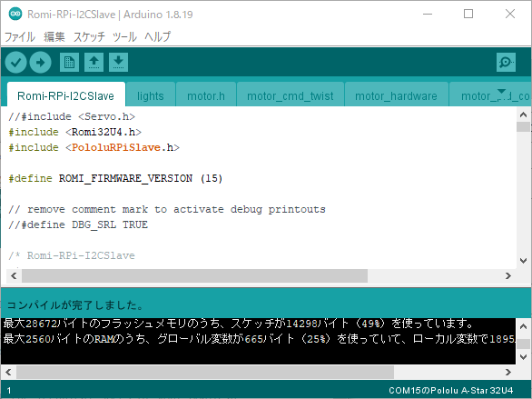
Task: Click the console horizontal scrollbar thumb
Action: click(205, 372)
